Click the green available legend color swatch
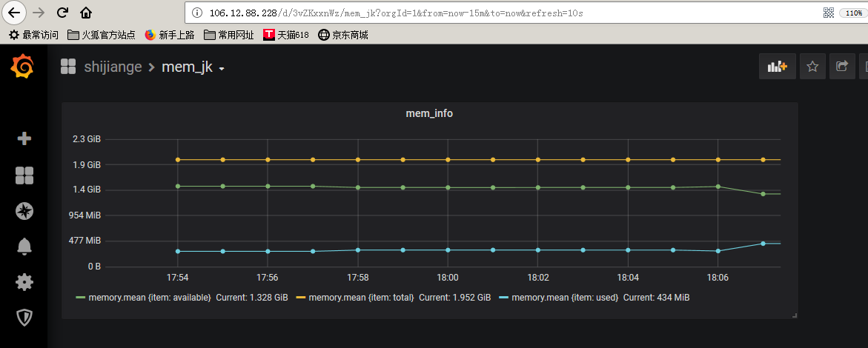868x348 pixels. coord(80,298)
